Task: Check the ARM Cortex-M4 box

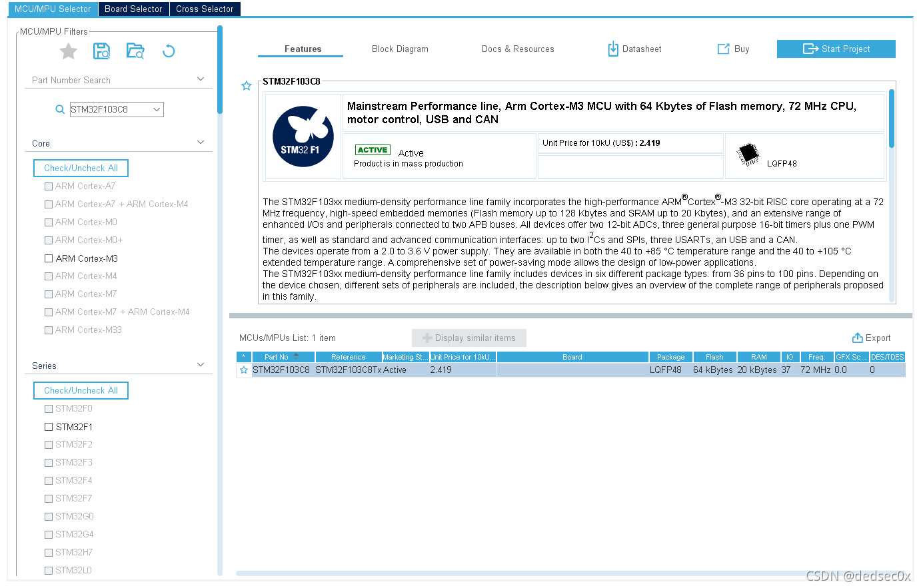Action: click(49, 276)
